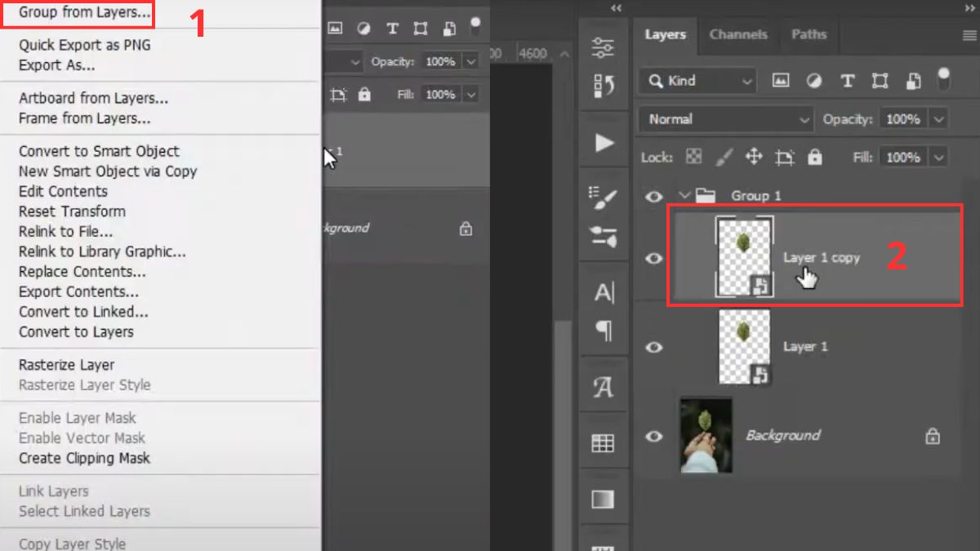Lock image pixels brush icon
The height and width of the screenshot is (551, 980).
[x=724, y=157]
